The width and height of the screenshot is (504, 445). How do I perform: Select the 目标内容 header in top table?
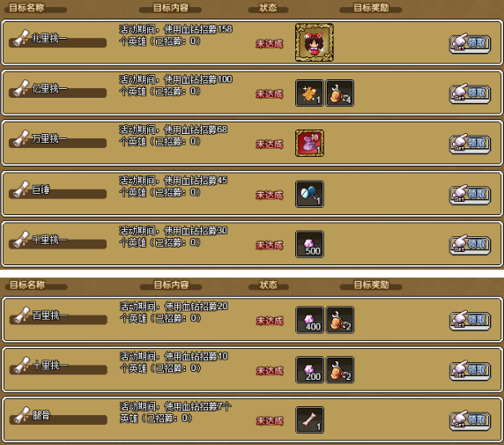(x=170, y=8)
